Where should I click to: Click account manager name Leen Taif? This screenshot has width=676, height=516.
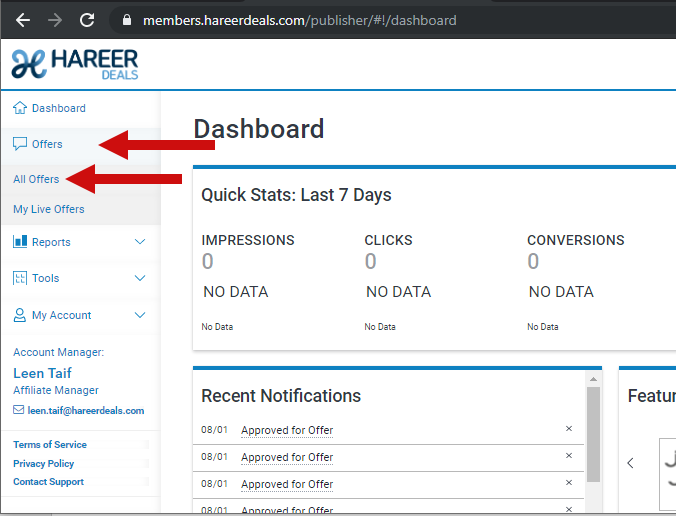click(x=42, y=373)
